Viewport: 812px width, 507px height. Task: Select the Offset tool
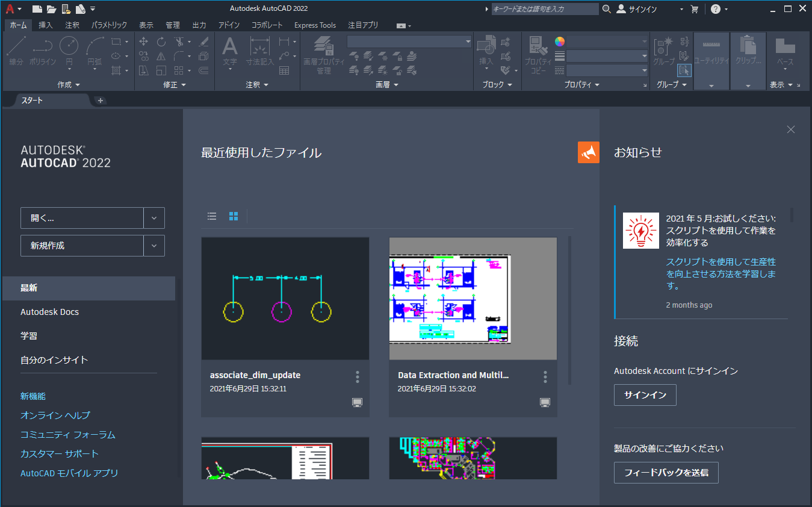pos(203,70)
